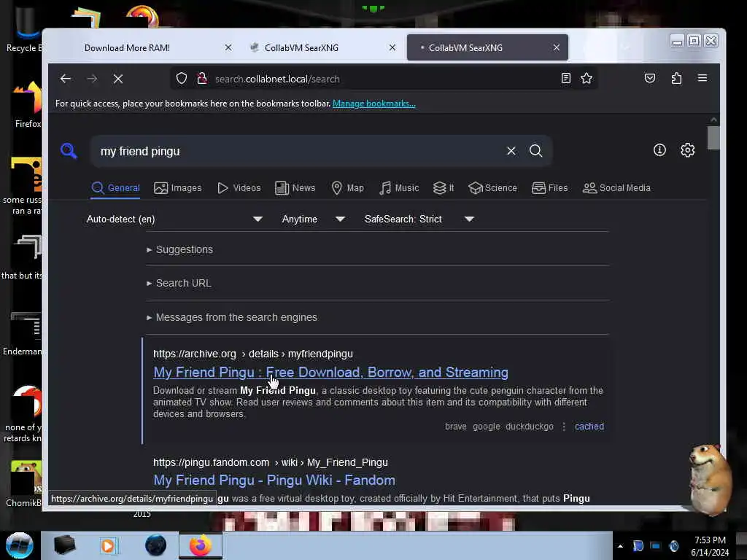Click the archive.org result URL text
747x560 pixels.
coord(253,354)
